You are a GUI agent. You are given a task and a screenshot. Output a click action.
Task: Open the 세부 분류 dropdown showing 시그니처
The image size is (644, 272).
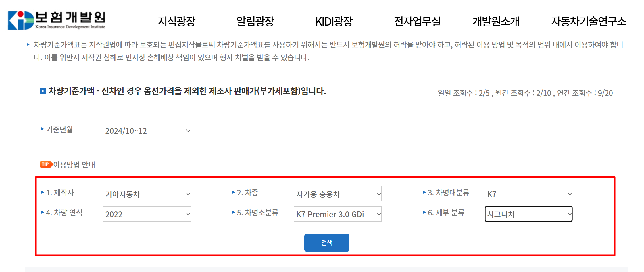[528, 214]
